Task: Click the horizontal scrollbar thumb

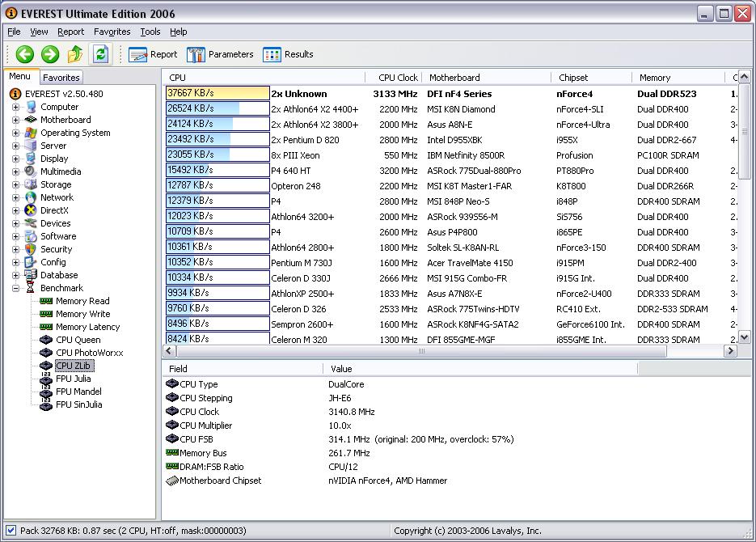Action: (x=421, y=351)
